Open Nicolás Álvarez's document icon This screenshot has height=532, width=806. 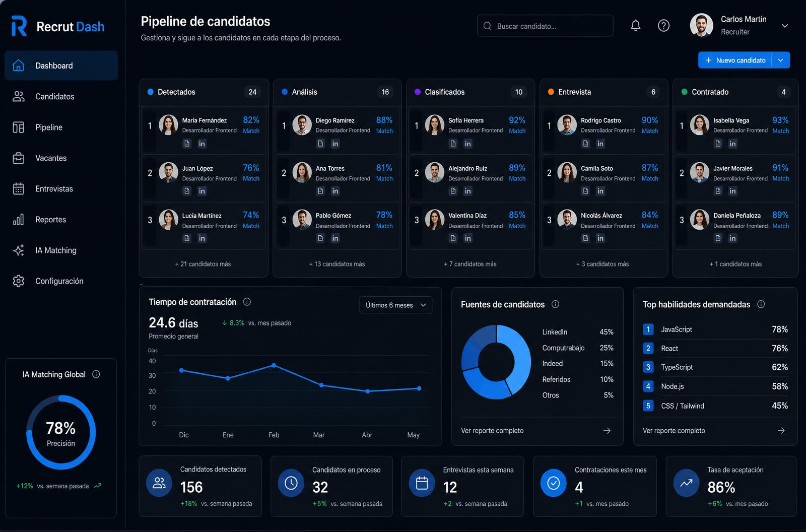[585, 238]
